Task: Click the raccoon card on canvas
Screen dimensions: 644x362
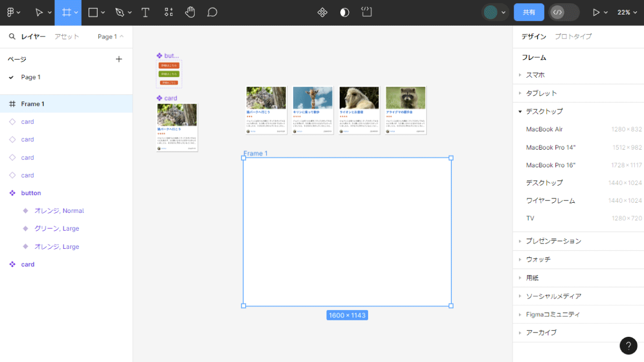Action: click(x=406, y=110)
